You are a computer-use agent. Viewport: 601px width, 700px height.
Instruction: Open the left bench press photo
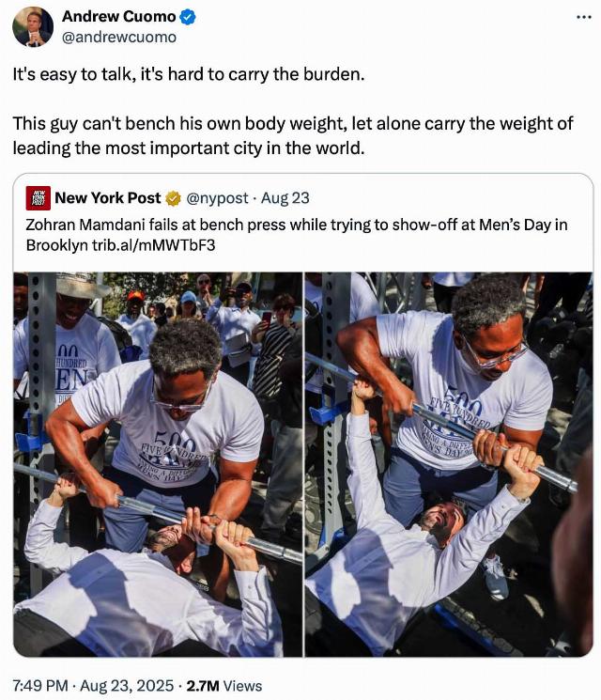pyautogui.click(x=158, y=464)
